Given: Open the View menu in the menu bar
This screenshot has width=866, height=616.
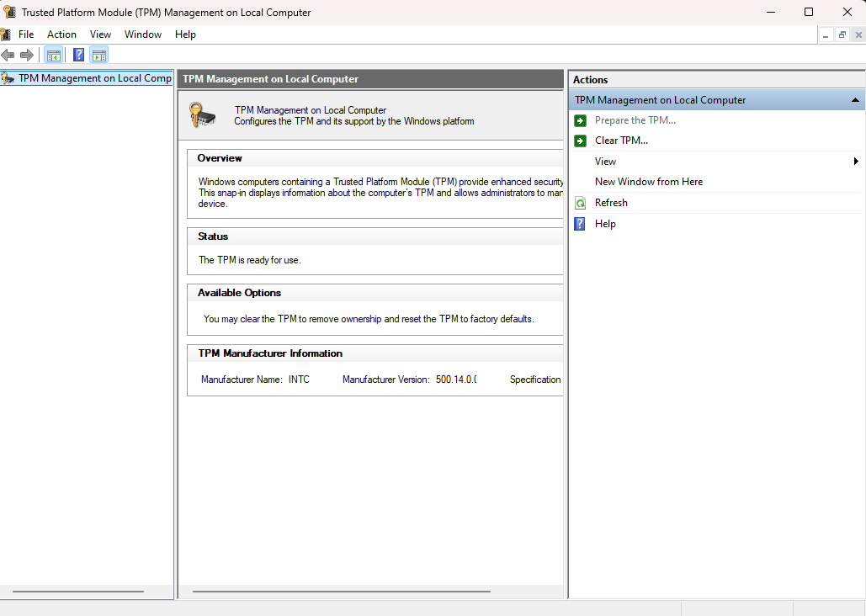Looking at the screenshot, I should [100, 35].
